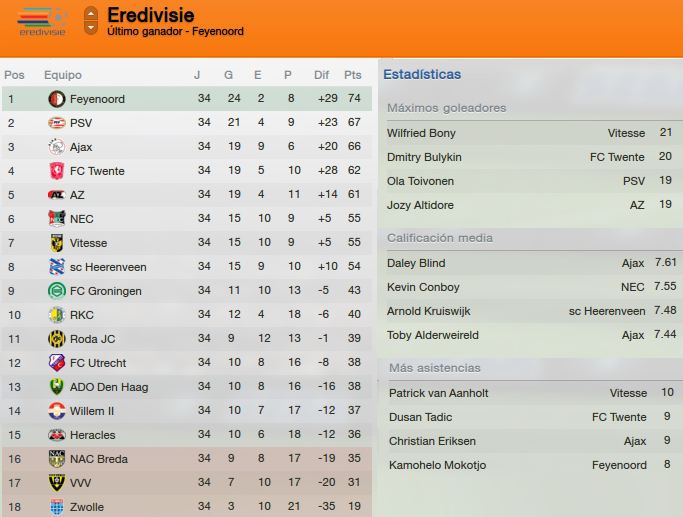Click the NEC club crest
The width and height of the screenshot is (683, 517).
coord(57,219)
